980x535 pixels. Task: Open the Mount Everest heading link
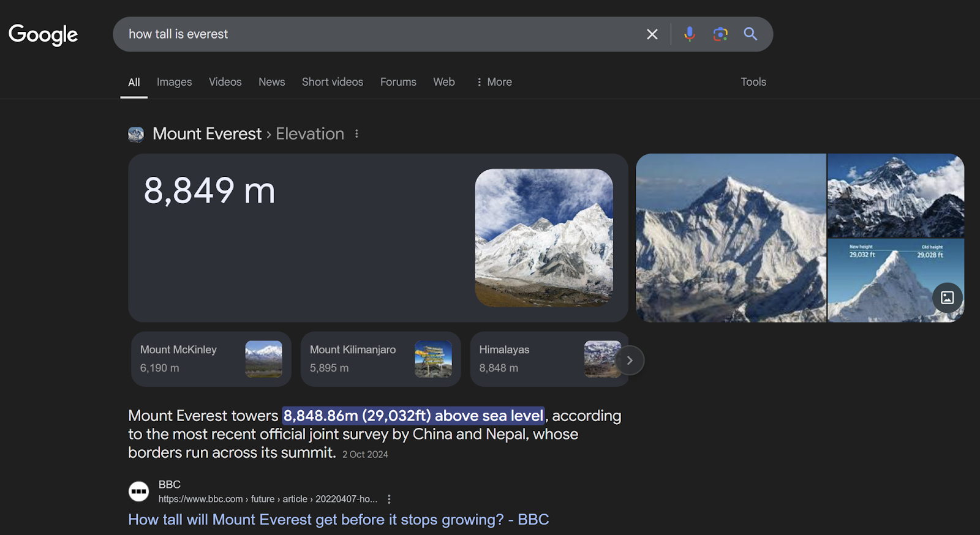pyautogui.click(x=207, y=134)
